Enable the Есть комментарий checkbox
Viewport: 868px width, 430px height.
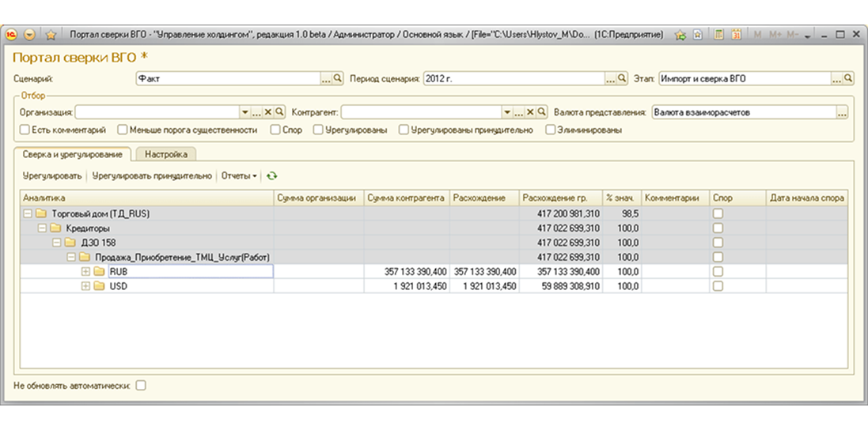pos(25,130)
